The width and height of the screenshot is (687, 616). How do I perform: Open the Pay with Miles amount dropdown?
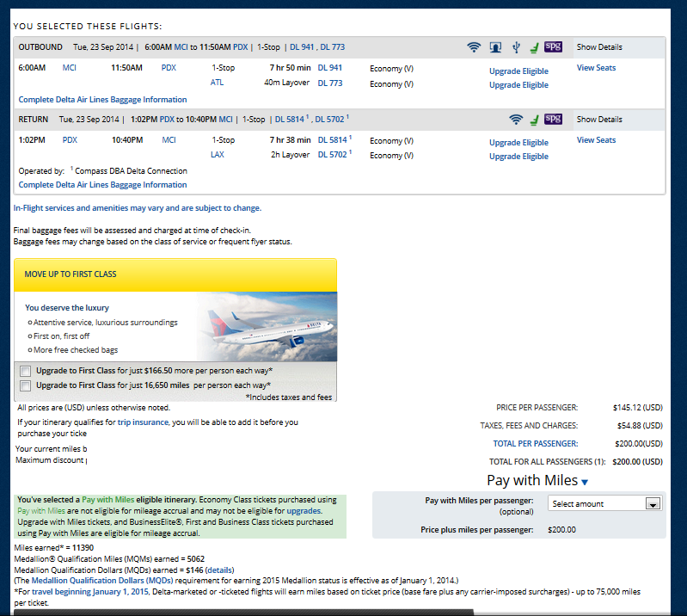coord(604,504)
